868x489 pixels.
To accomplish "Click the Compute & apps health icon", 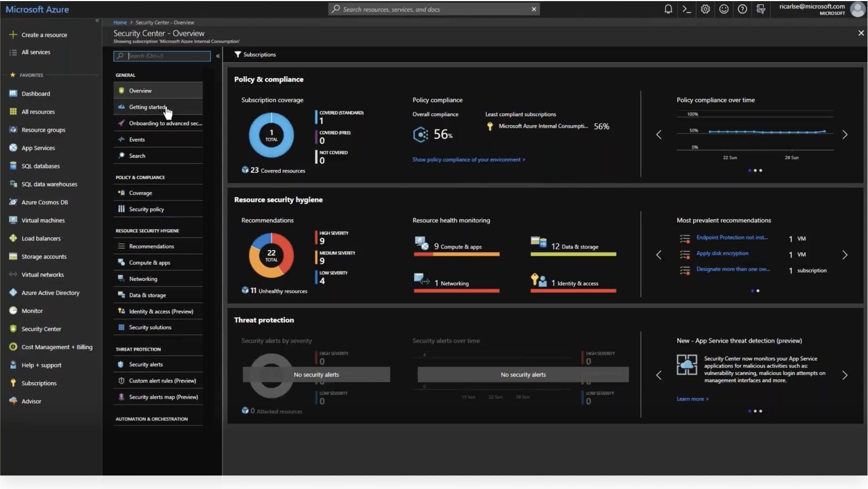I will tap(422, 244).
